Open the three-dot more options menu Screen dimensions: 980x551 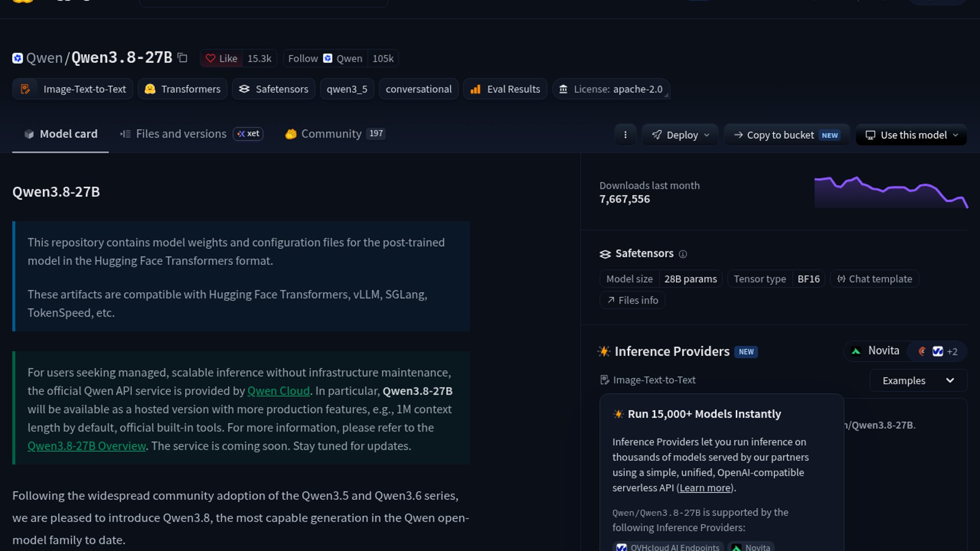[x=625, y=135]
